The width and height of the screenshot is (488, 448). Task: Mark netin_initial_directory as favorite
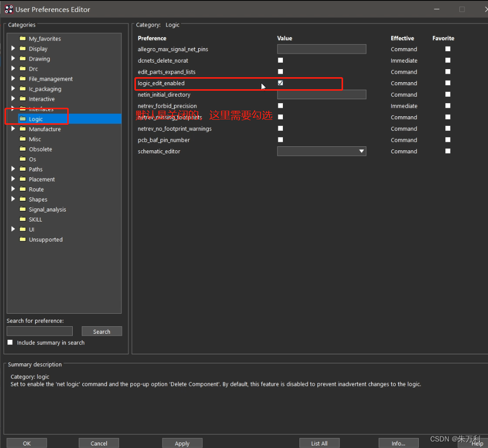447,94
